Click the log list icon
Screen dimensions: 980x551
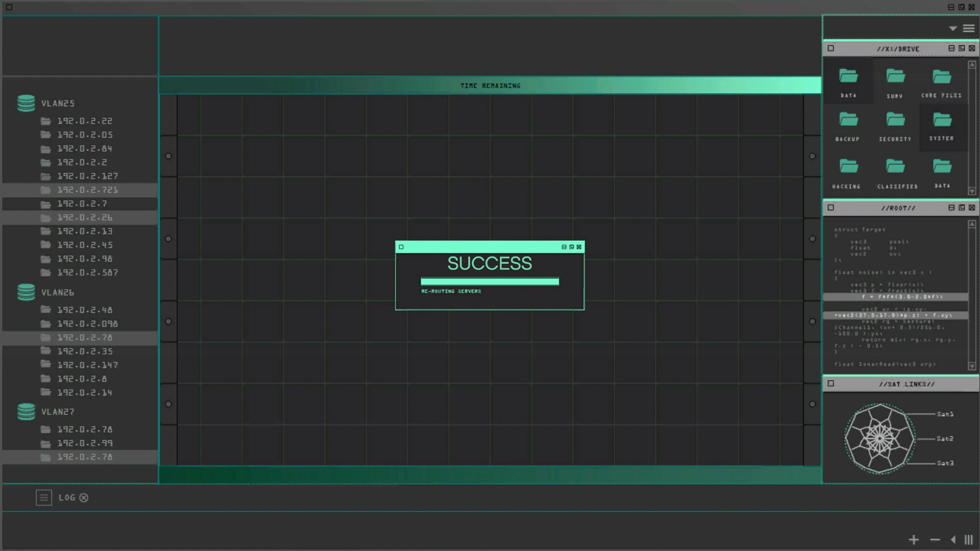tap(44, 497)
